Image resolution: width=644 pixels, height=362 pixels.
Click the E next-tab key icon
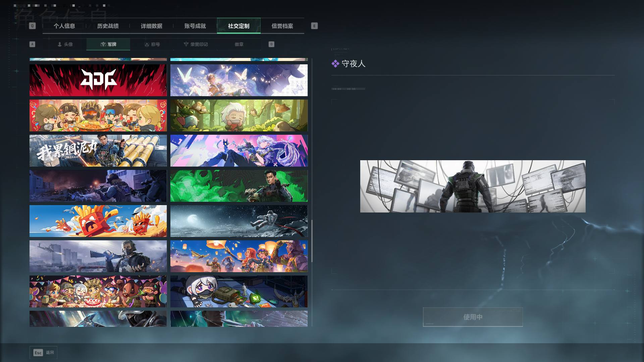pyautogui.click(x=314, y=26)
